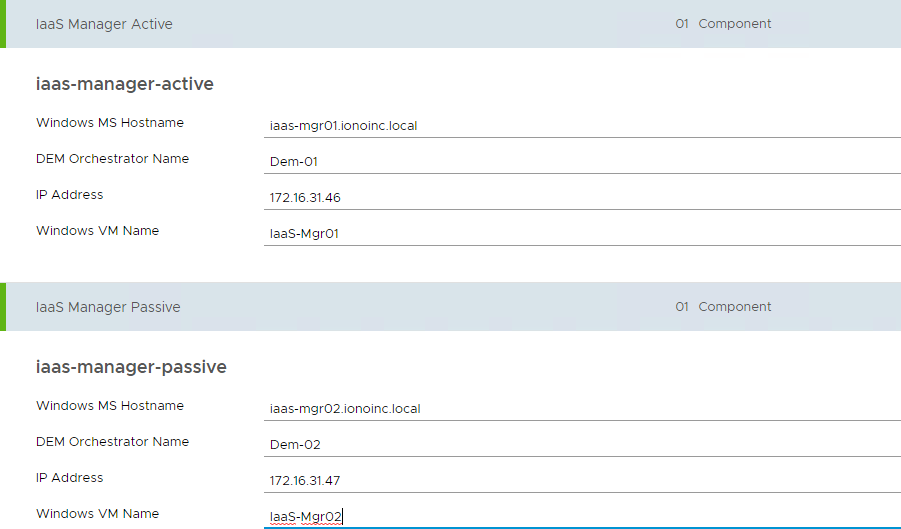Screen dimensions: 901x529
Task: Select the 172.16.31.46 IP address field
Action: pyautogui.click(x=580, y=198)
